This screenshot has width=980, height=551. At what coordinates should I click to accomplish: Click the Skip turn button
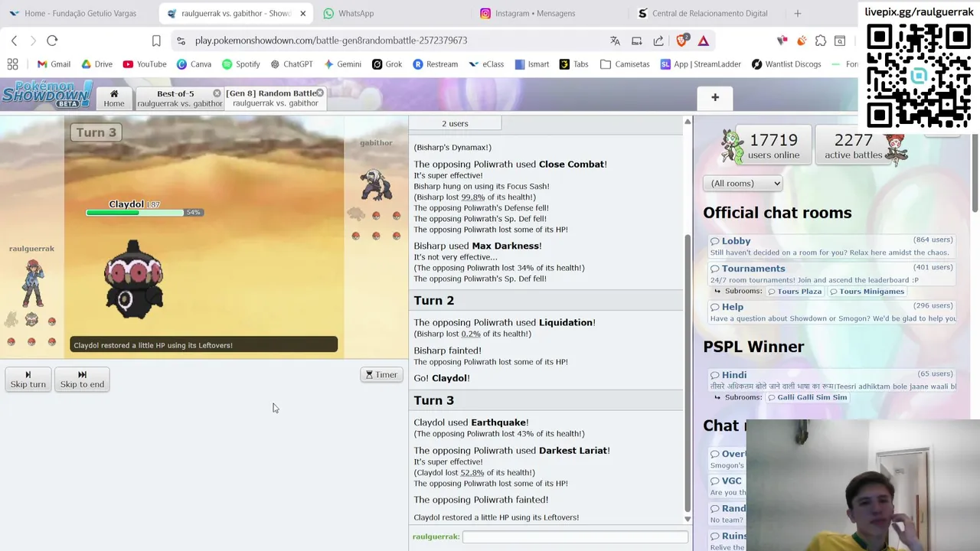pyautogui.click(x=28, y=380)
